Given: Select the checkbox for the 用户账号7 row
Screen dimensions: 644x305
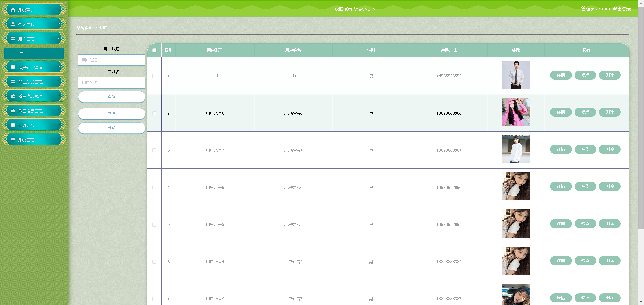Looking at the screenshot, I should [x=154, y=150].
